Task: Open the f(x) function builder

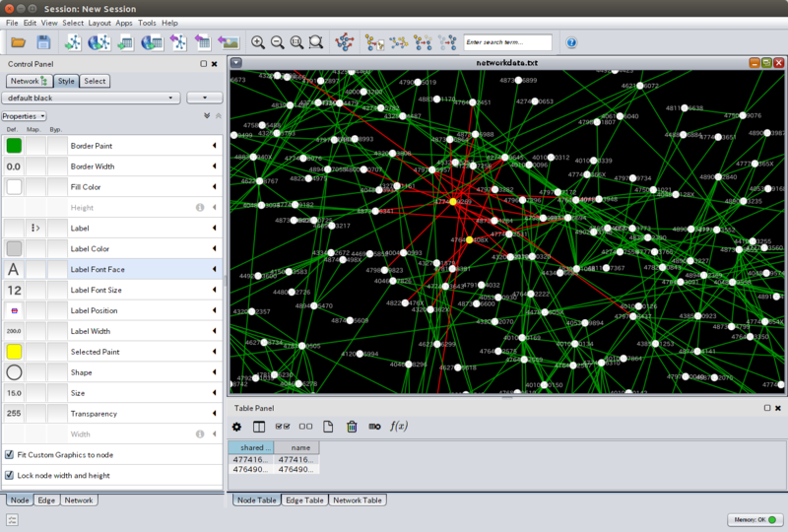Action: (x=399, y=427)
